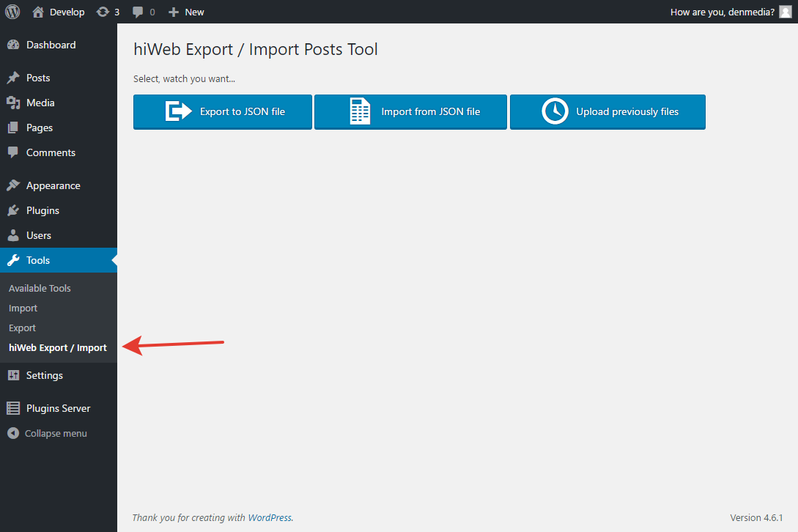
Task: Open the Pages menu item
Action: pyautogui.click(x=59, y=128)
